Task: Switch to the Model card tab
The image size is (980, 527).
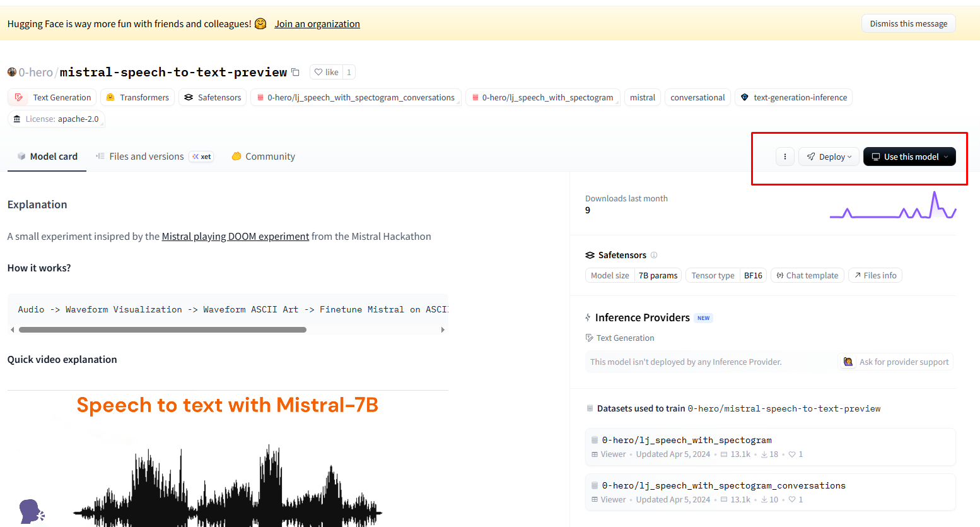Action: (47, 157)
